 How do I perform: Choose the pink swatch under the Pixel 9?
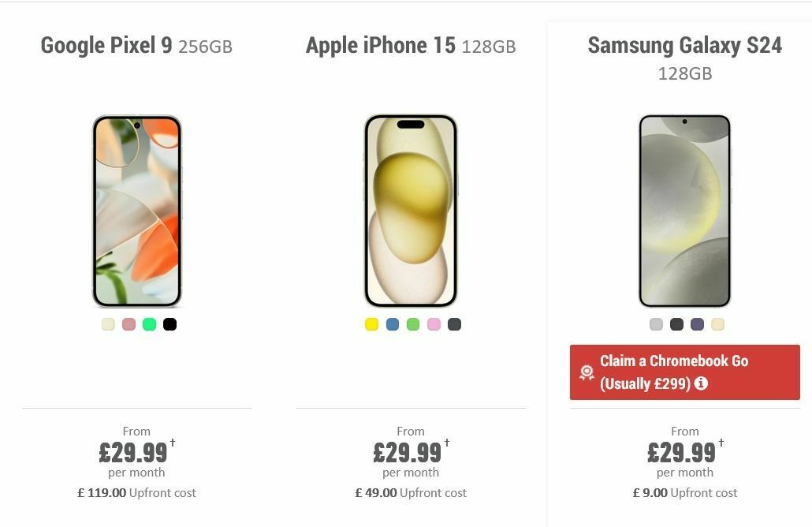coord(129,323)
